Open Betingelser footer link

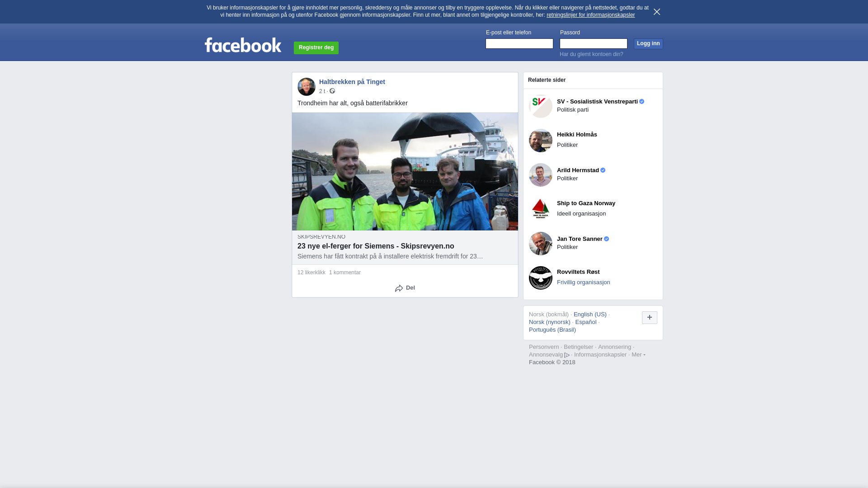(x=578, y=347)
